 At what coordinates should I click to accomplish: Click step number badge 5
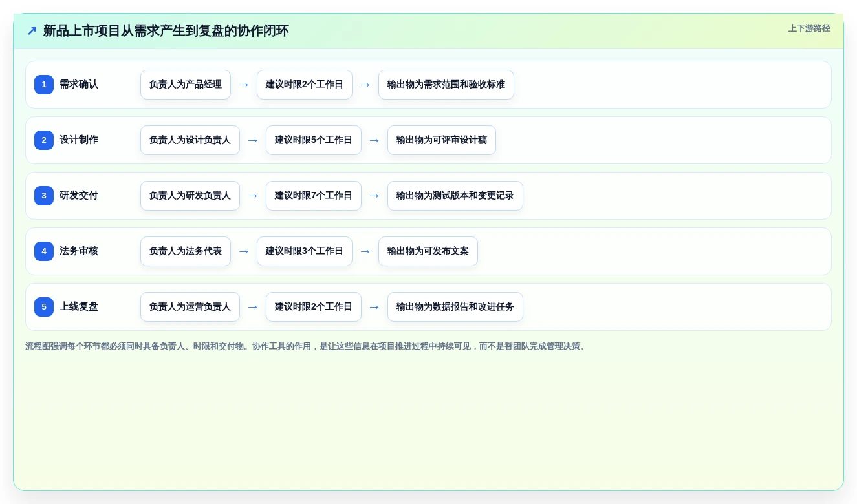click(44, 307)
